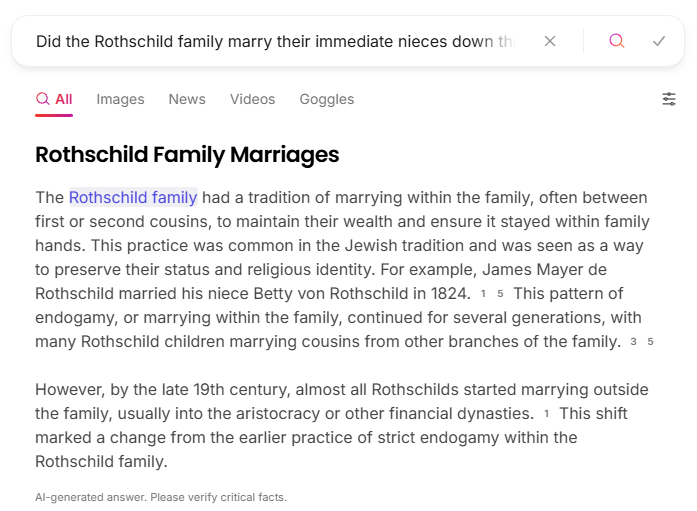Follow the Rothschild family link
The width and height of the screenshot is (697, 511).
(133, 197)
